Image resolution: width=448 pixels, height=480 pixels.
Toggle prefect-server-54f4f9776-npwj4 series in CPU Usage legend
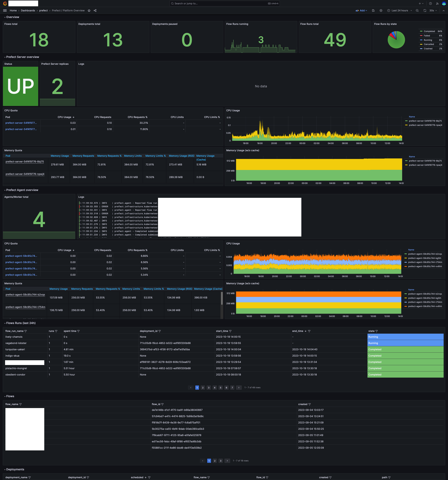425,125
